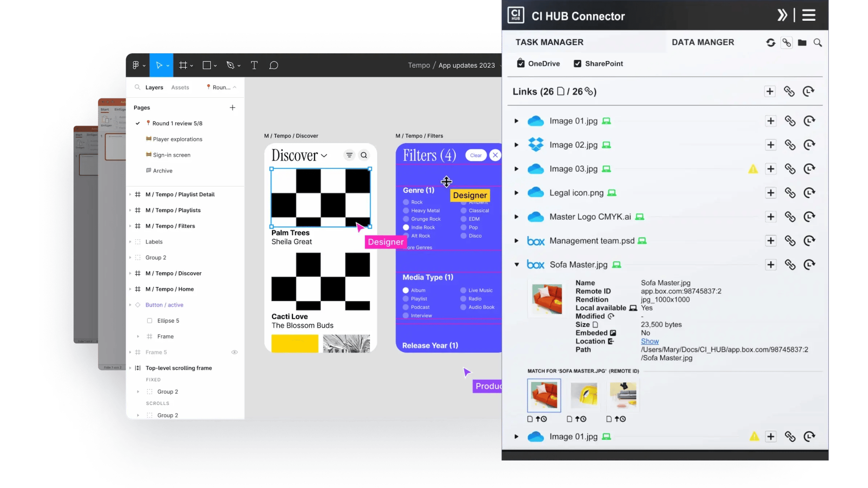Screen dimensions: 868x488
Task: Open the Discover title dropdown chevron
Action: (x=324, y=156)
